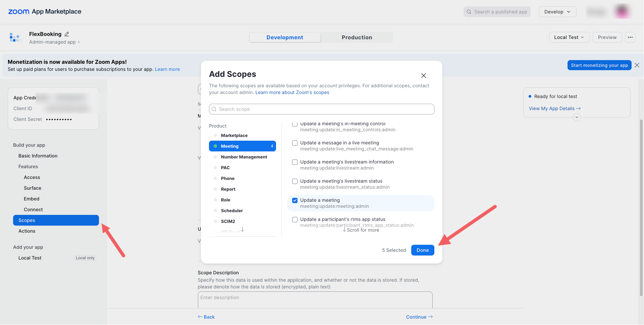Collapse the Ready for local test card chevron
Screen dimensions: 644x325
(x=577, y=117)
